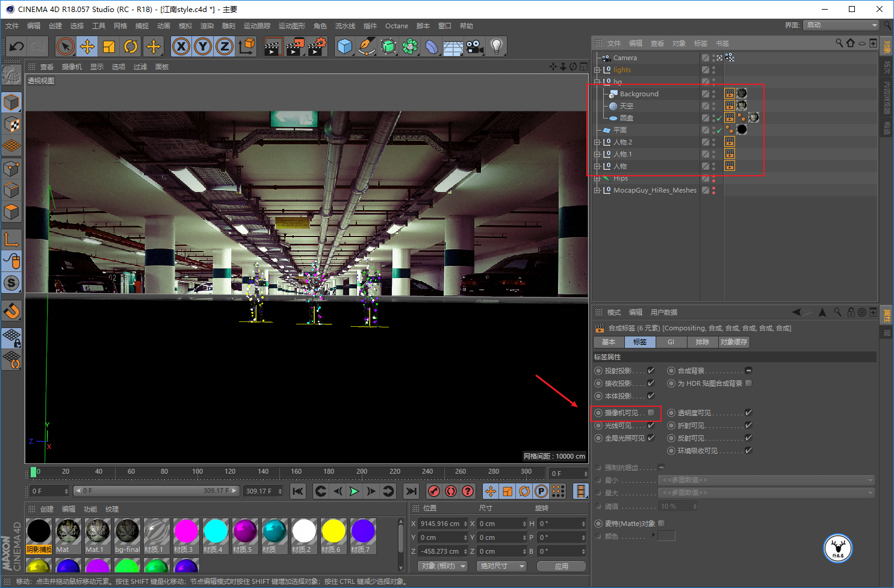Switch to Points mode
Viewport: 894px width, 588px height.
click(x=11, y=168)
